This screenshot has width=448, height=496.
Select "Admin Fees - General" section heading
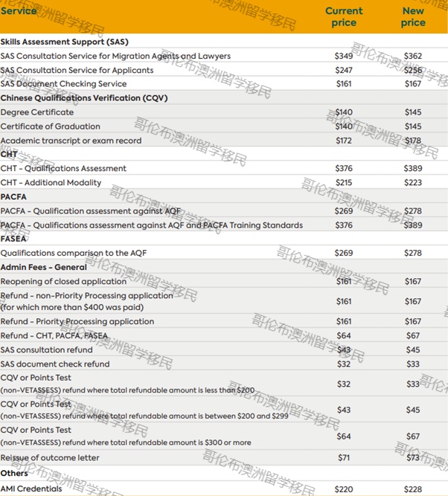(44, 267)
